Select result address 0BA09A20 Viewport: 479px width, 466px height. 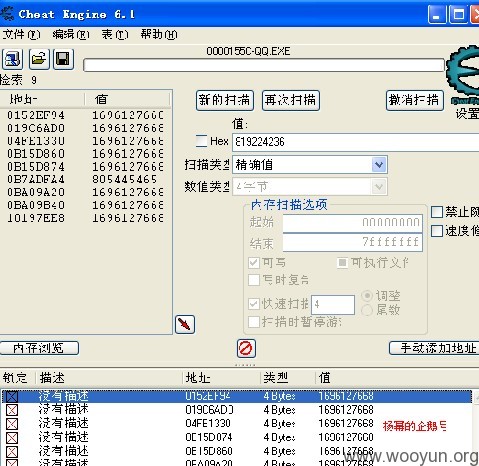coord(36,192)
